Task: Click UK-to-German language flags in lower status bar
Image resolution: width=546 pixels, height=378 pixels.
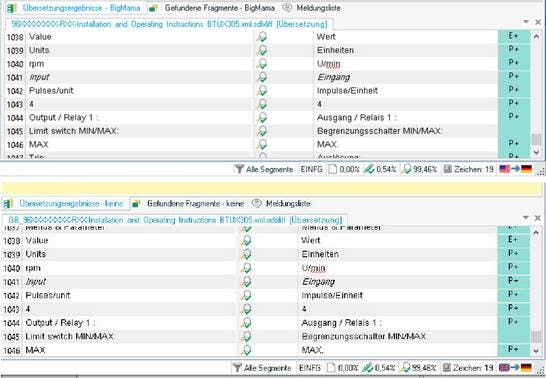Action: coord(516,368)
